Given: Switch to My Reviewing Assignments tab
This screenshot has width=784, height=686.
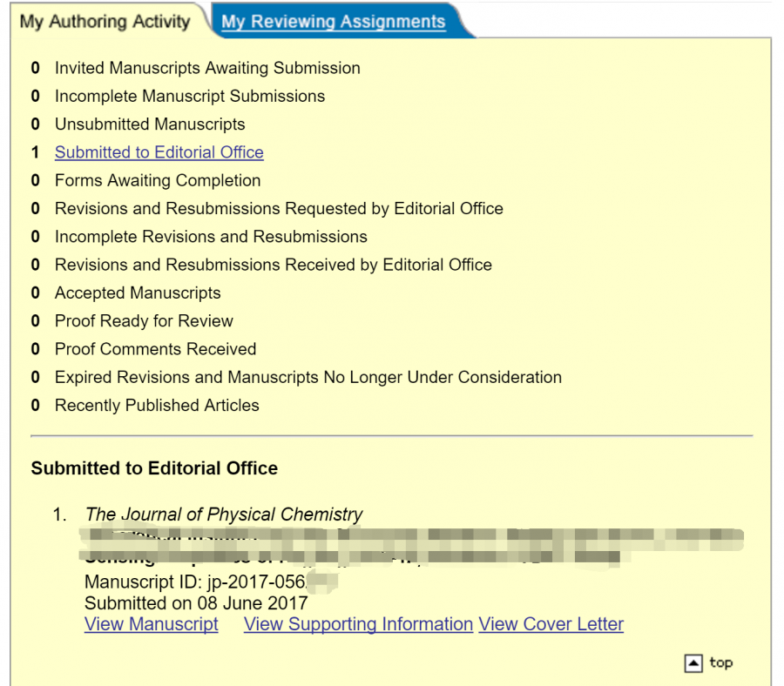Looking at the screenshot, I should [x=334, y=22].
